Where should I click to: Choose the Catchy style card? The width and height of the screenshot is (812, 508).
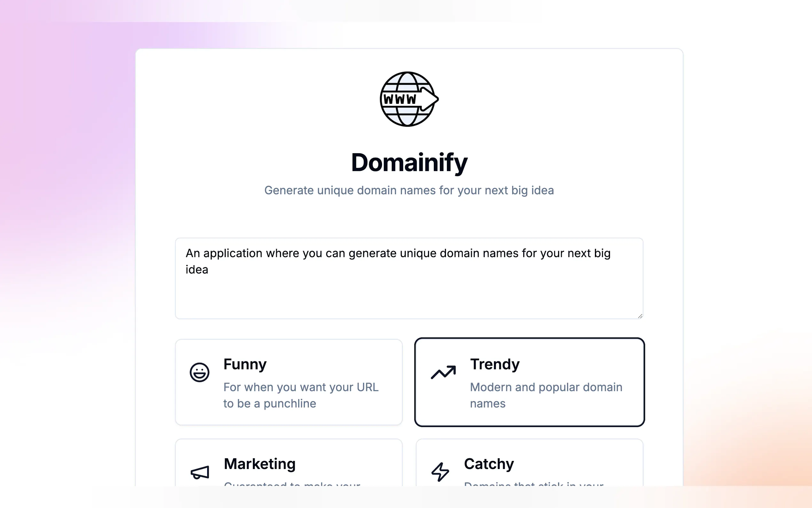pyautogui.click(x=529, y=464)
